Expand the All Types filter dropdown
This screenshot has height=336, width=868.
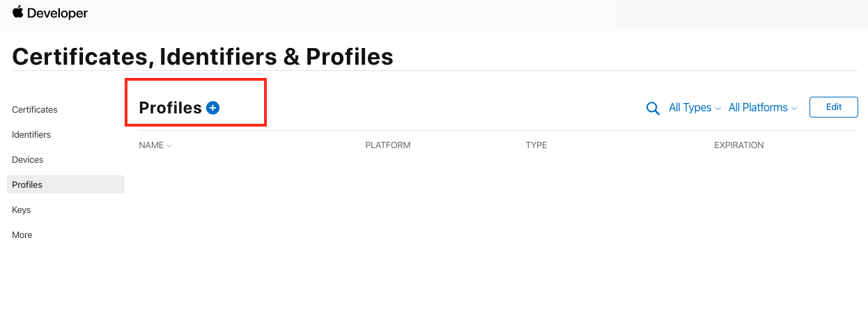pos(695,108)
